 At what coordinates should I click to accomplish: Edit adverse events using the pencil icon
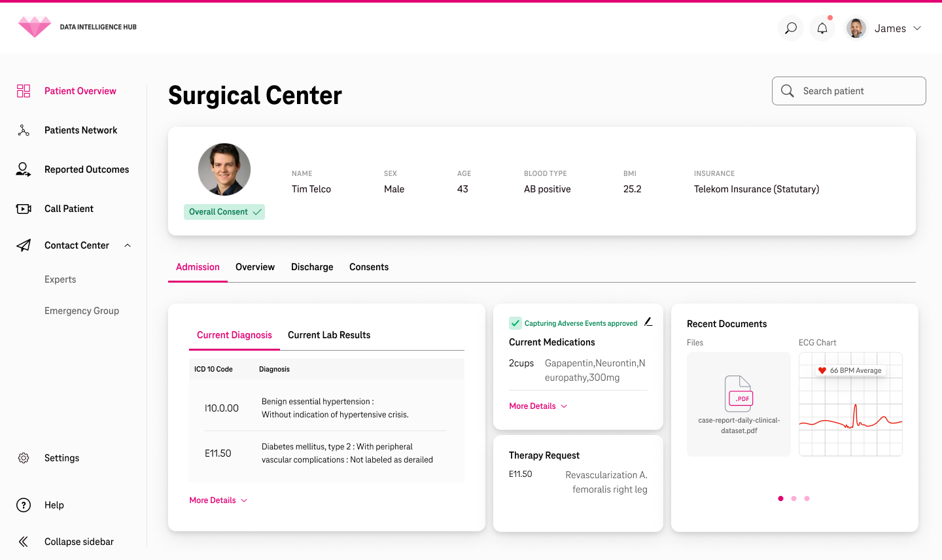(648, 321)
